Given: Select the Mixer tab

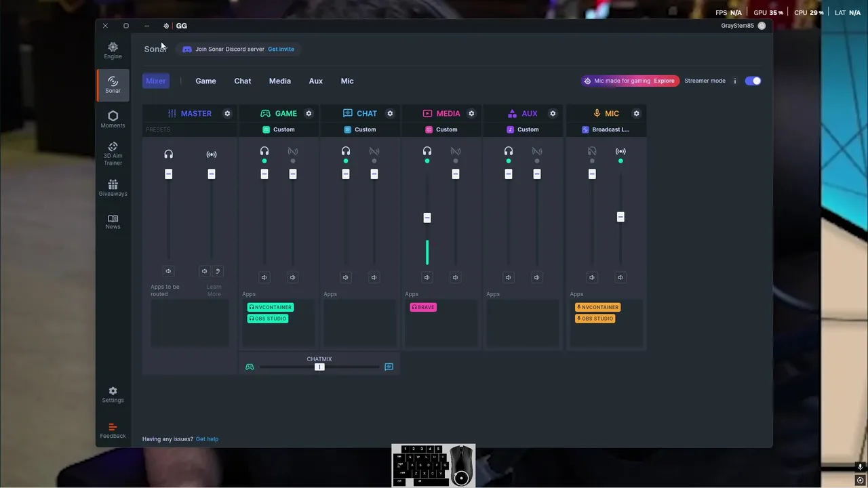Looking at the screenshot, I should (155, 81).
